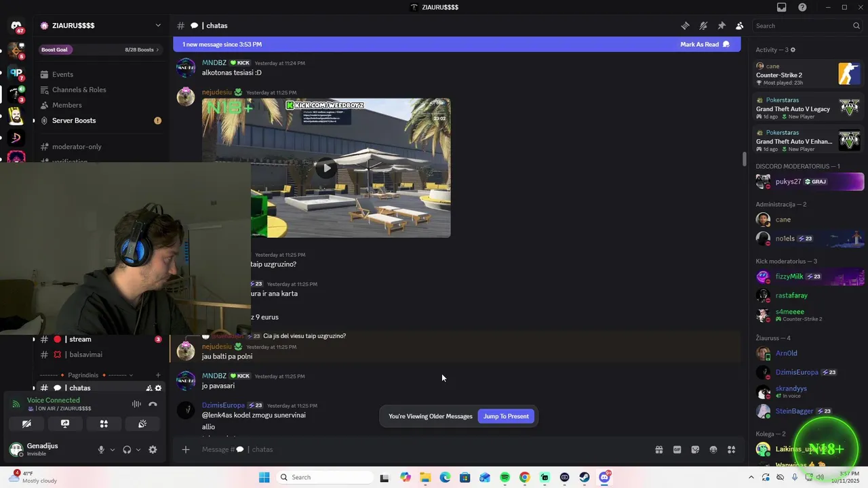Send a gift via gift icon

point(658,449)
